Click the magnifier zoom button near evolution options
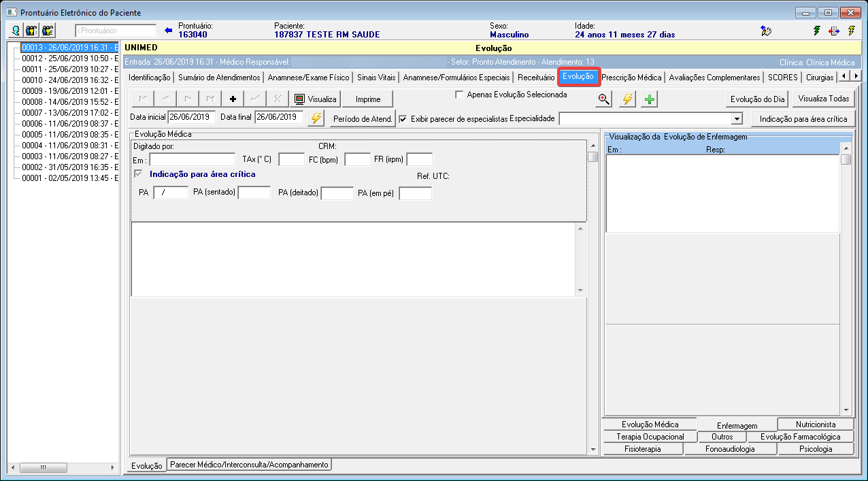 click(603, 99)
